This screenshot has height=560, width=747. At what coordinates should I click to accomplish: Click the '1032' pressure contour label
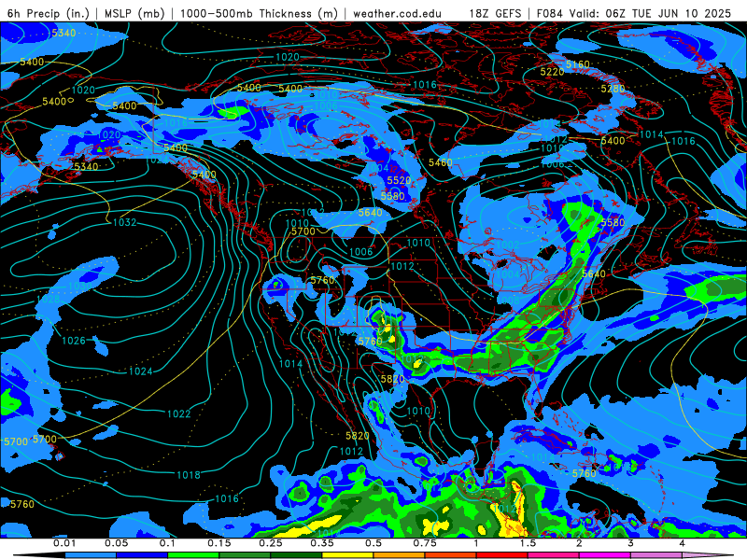pyautogui.click(x=125, y=222)
